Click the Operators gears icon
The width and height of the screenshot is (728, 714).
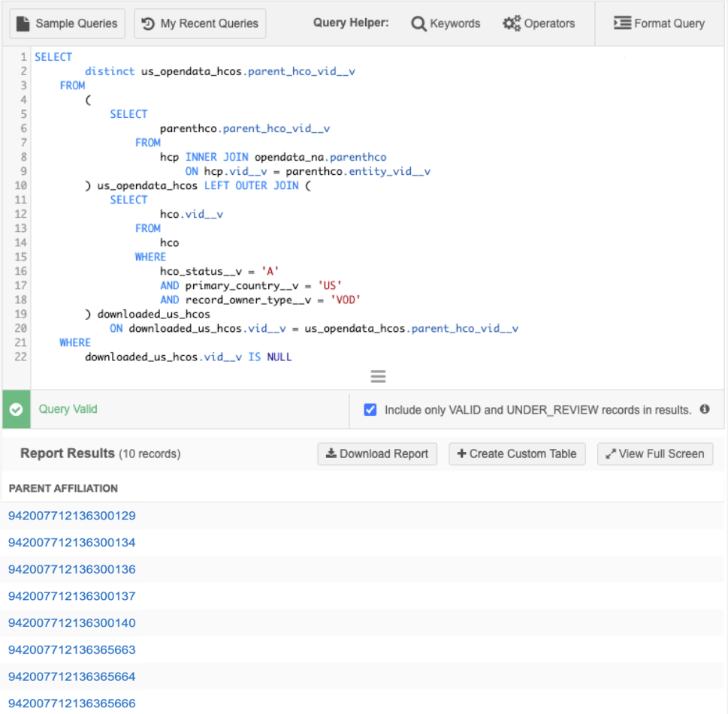(512, 23)
